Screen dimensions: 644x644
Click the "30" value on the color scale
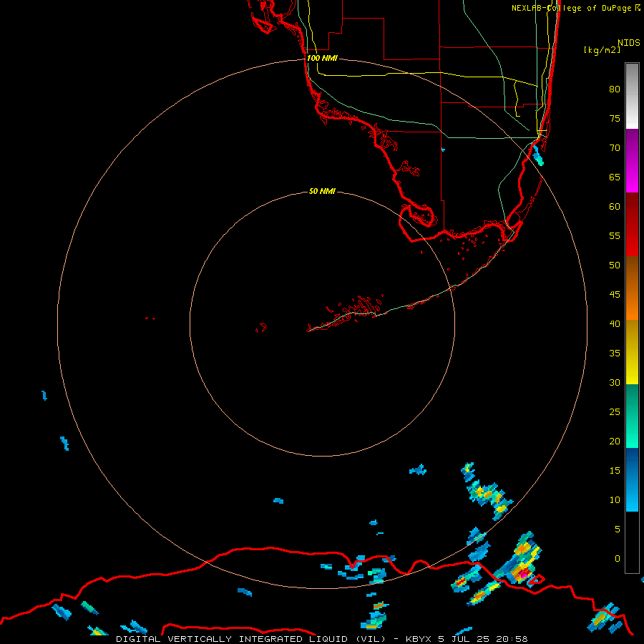(615, 382)
